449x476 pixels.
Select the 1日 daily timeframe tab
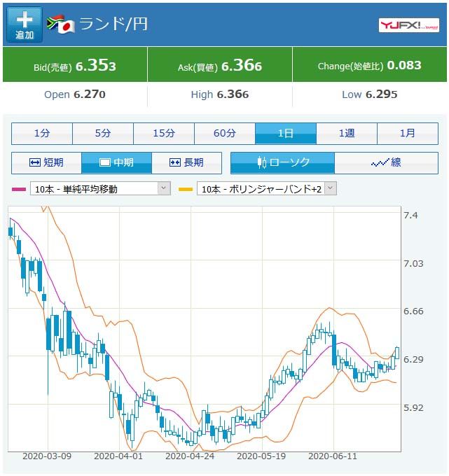[x=286, y=133]
